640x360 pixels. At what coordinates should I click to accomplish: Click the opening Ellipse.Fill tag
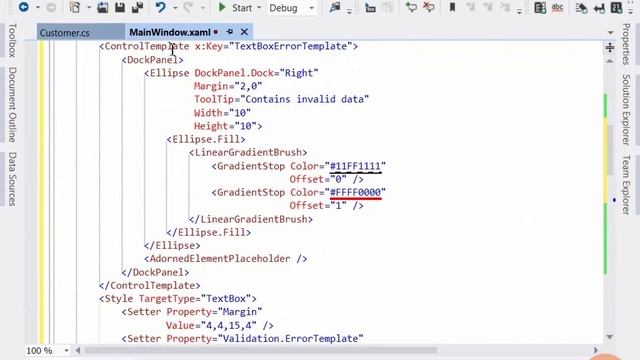tap(206, 140)
